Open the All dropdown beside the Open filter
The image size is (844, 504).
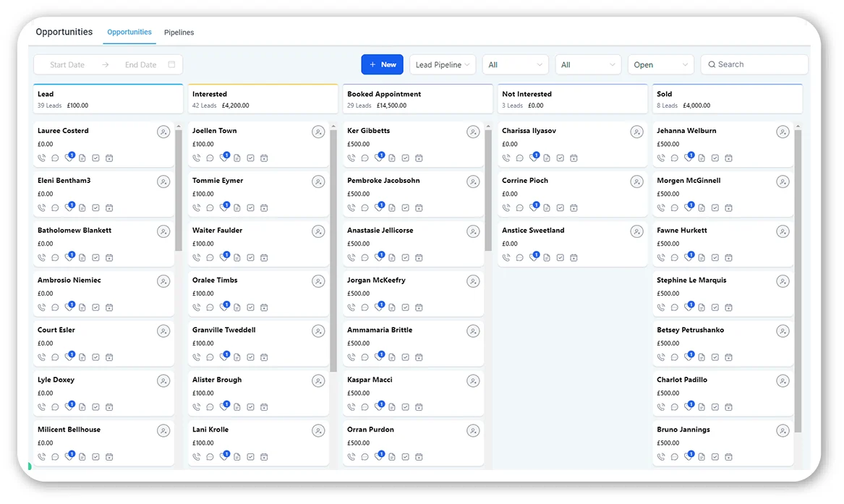tap(588, 64)
